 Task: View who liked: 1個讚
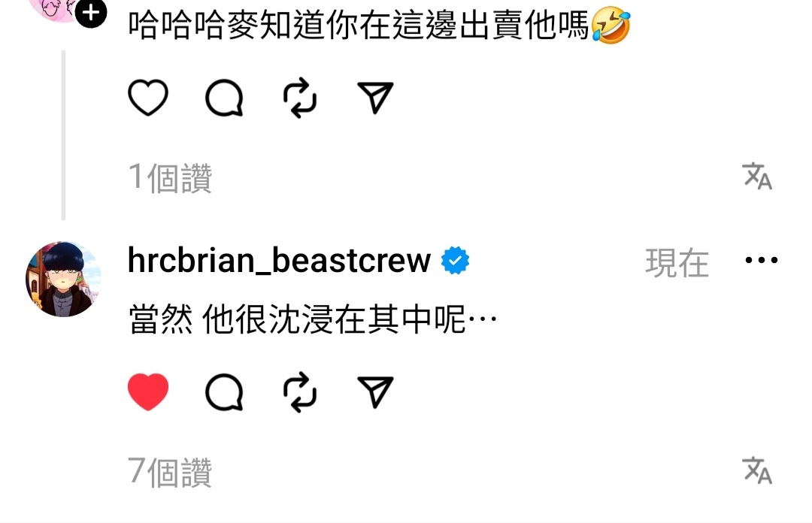coord(170,178)
